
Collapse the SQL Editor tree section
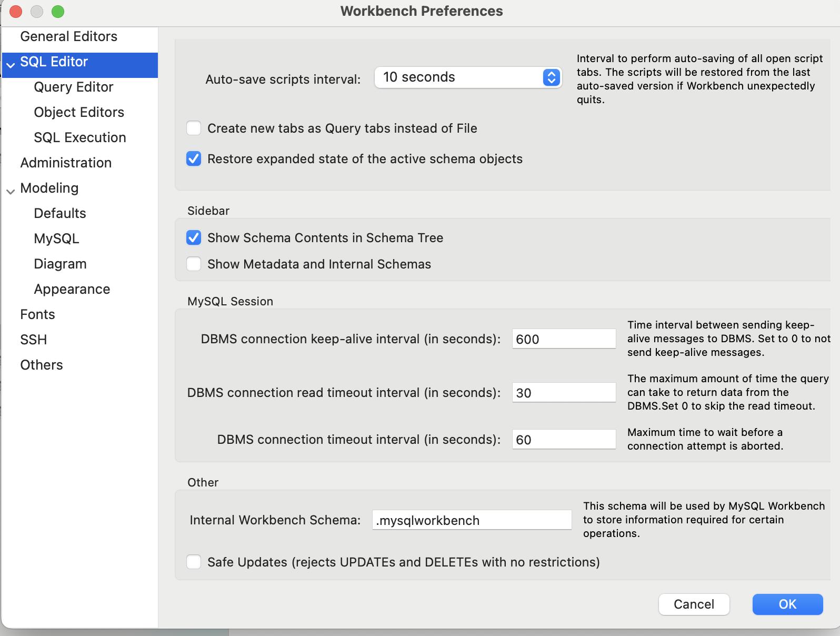(x=11, y=65)
